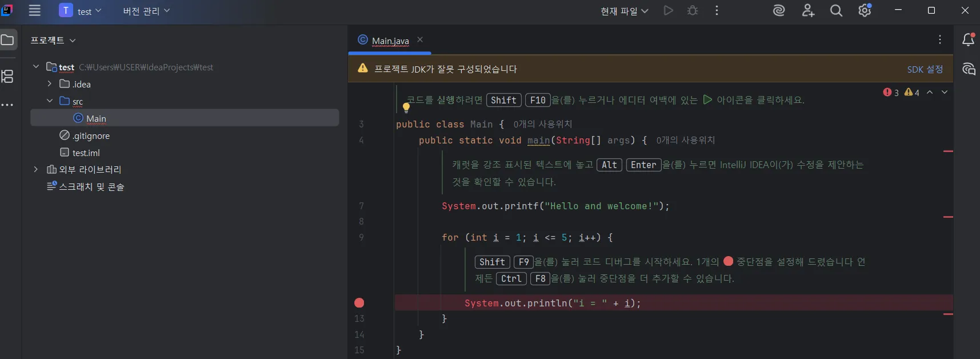Image resolution: width=980 pixels, height=359 pixels.
Task: Click the IntelliJ IDEA app logo
Action: pyautogui.click(x=7, y=10)
